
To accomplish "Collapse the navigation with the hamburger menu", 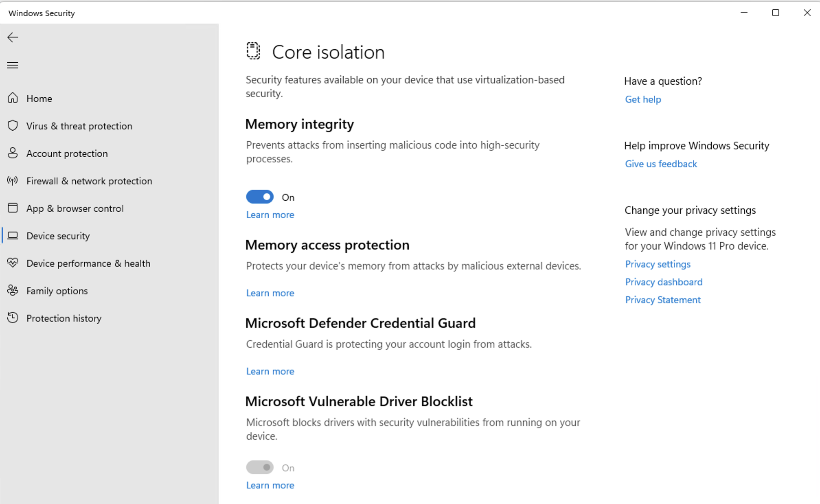I will pyautogui.click(x=13, y=65).
